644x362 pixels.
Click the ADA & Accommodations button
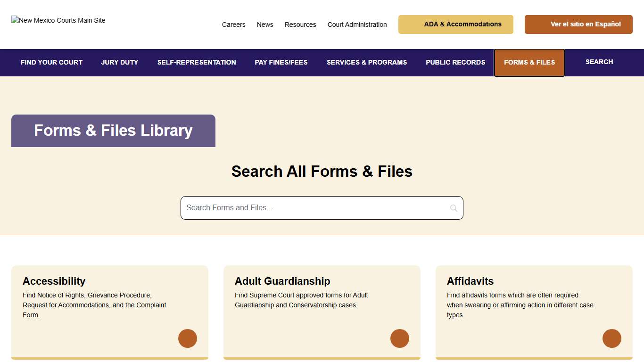(455, 24)
